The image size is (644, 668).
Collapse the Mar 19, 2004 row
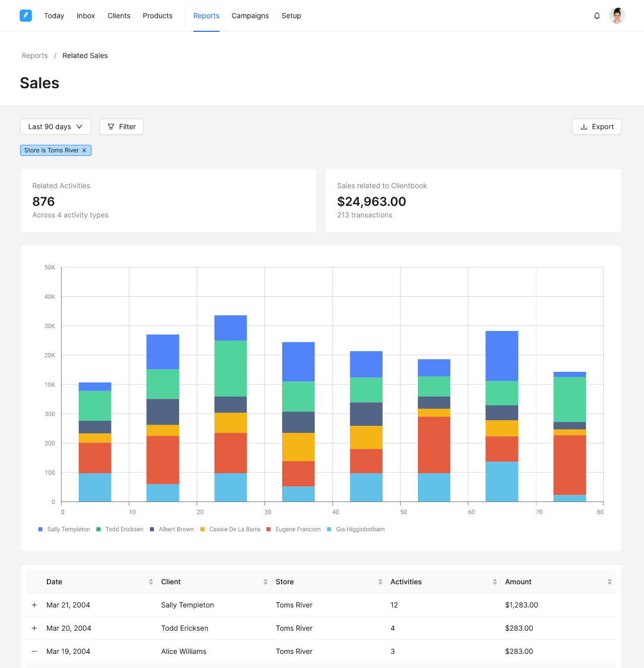click(34, 651)
